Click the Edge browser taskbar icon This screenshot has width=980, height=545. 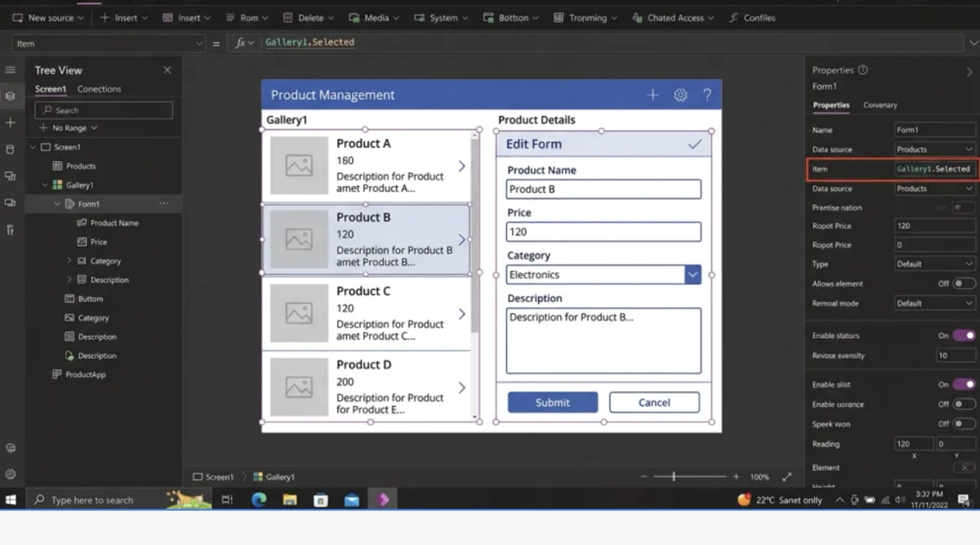pyautogui.click(x=259, y=499)
